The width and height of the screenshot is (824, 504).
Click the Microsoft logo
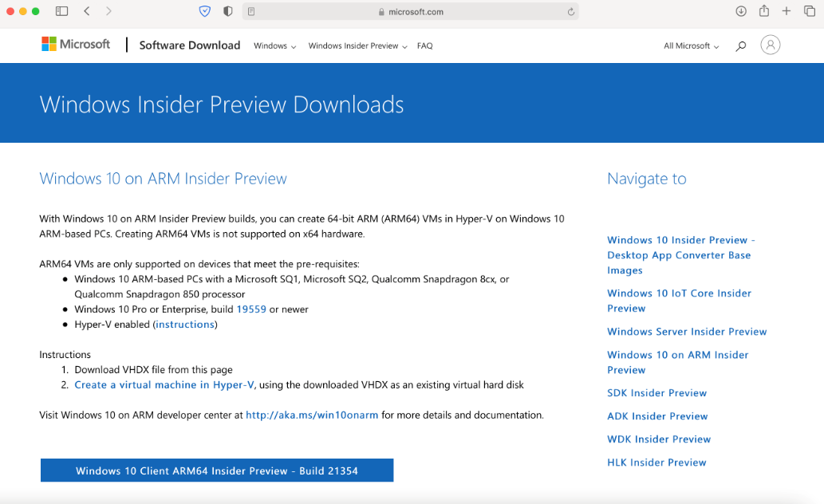[77, 44]
